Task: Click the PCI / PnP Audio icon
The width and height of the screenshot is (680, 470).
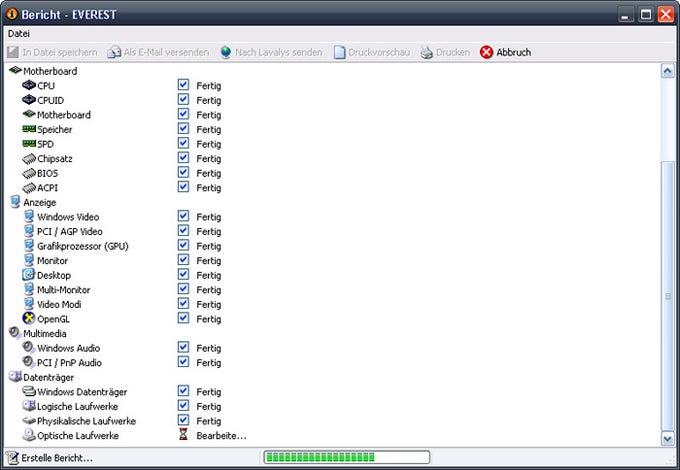Action: coord(29,362)
